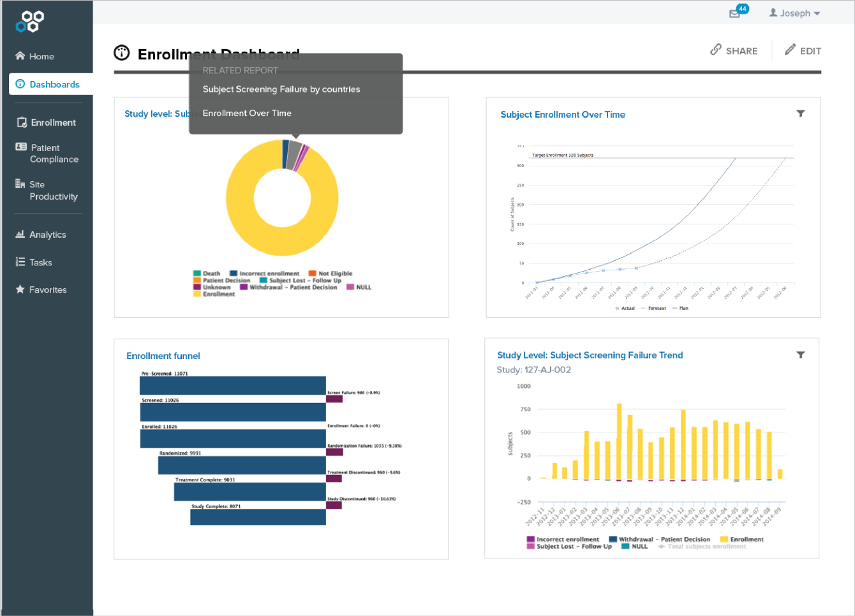Screen dimensions: 855x616
Task: Open Subject Screening Failure by countries report
Action: [x=281, y=89]
